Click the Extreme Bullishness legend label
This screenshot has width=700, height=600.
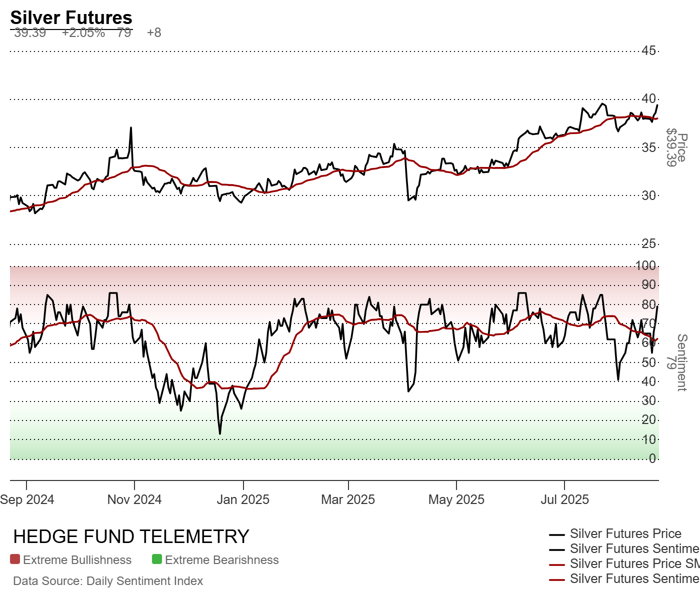(x=77, y=560)
